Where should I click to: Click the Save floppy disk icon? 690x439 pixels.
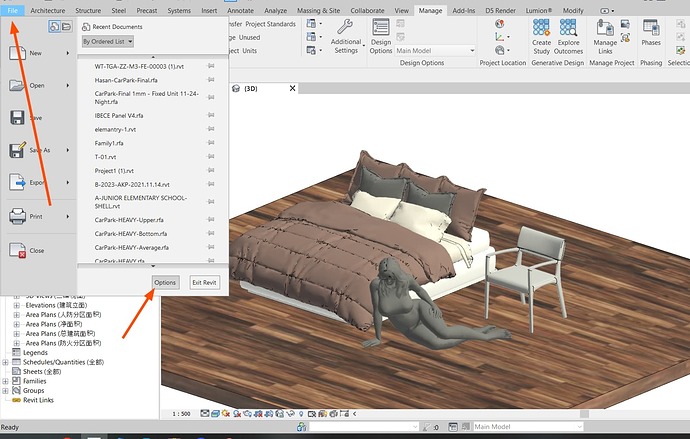(17, 117)
